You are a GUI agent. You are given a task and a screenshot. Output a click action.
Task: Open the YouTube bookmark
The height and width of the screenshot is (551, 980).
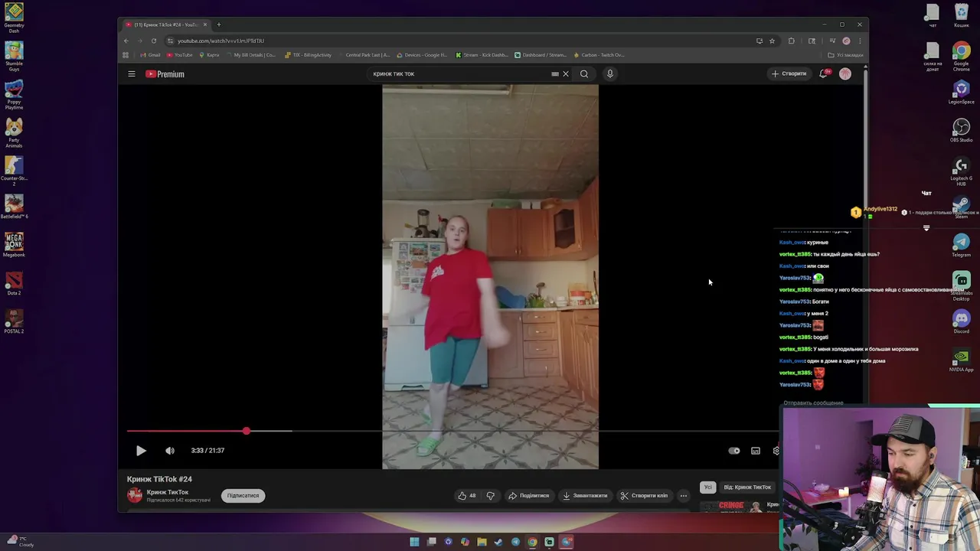coord(180,55)
